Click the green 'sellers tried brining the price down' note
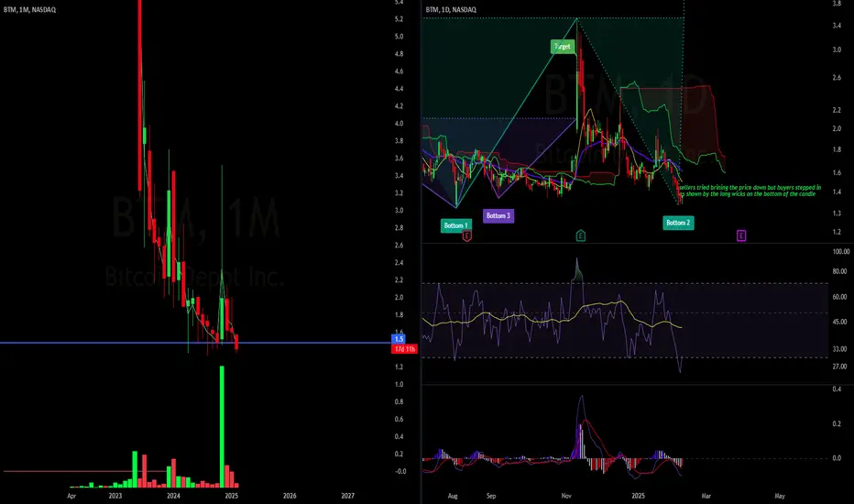Image resolution: width=854 pixels, height=504 pixels. [750, 191]
